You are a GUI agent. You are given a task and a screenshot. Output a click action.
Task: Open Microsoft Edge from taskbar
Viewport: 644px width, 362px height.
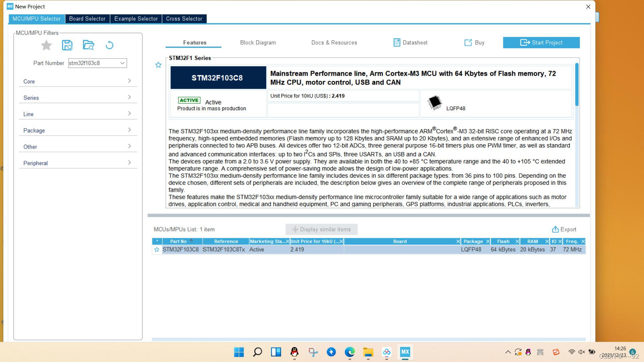point(350,352)
